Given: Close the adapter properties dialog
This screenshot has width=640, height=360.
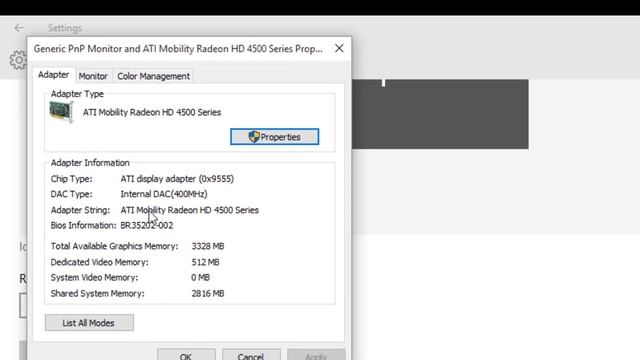Looking at the screenshot, I should (339, 48).
